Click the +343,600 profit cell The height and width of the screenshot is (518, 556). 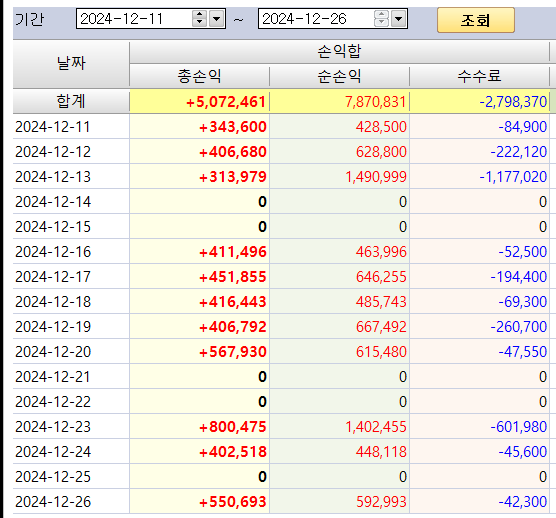200,127
